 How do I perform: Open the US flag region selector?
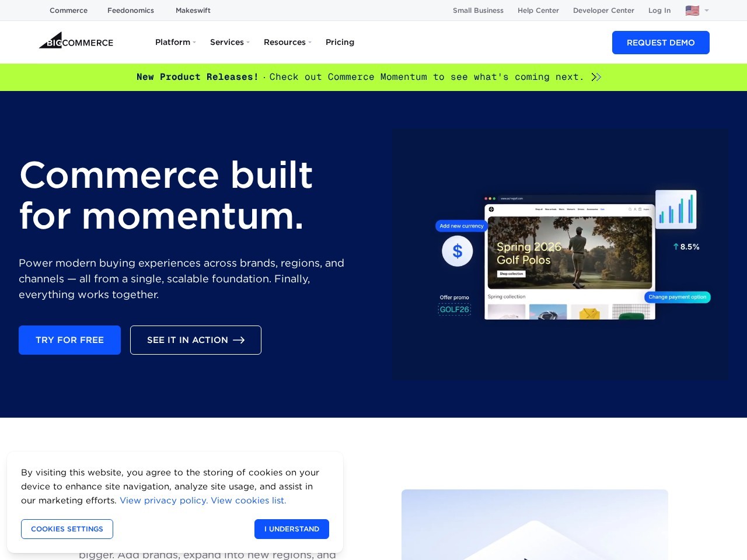[x=692, y=10]
